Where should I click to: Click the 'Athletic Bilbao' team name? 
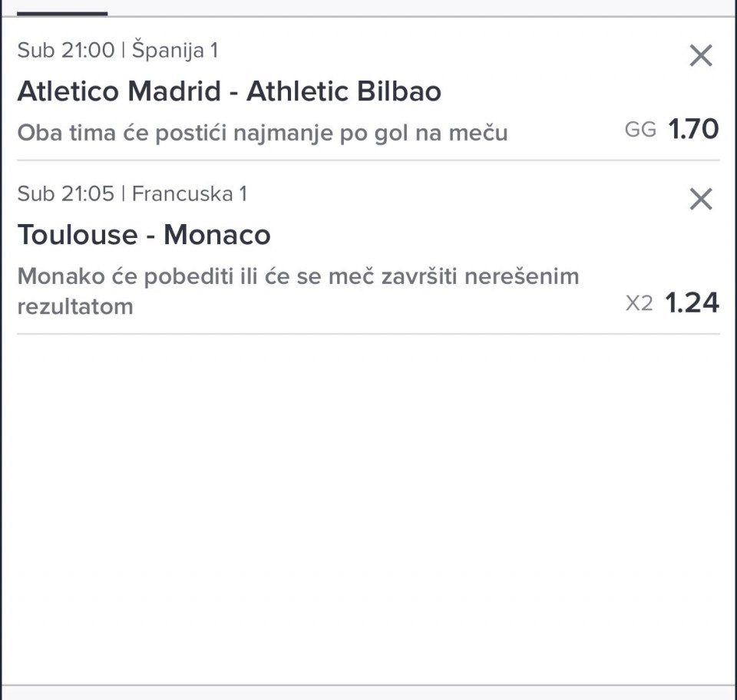pos(344,92)
